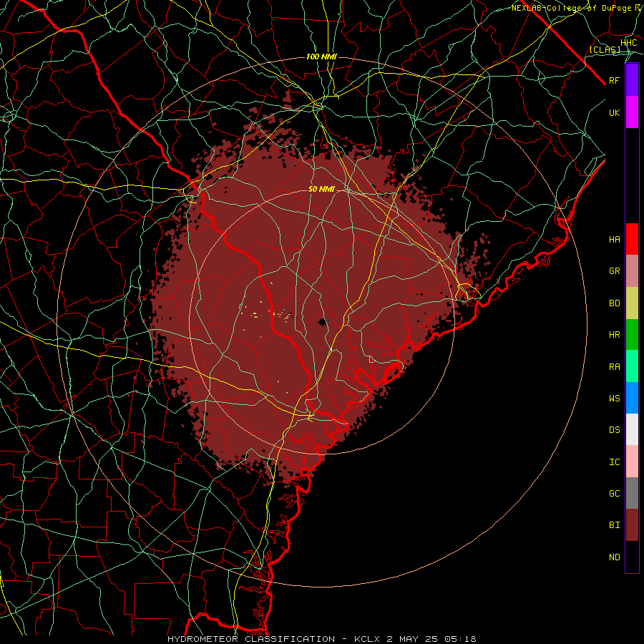Click the WS legend label
644x644 pixels.
pos(614,398)
